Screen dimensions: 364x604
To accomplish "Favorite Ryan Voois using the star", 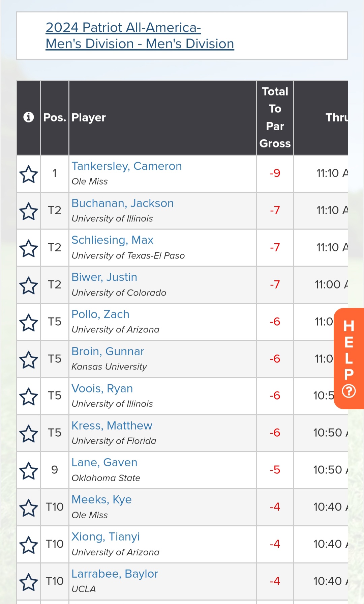I will tap(29, 396).
